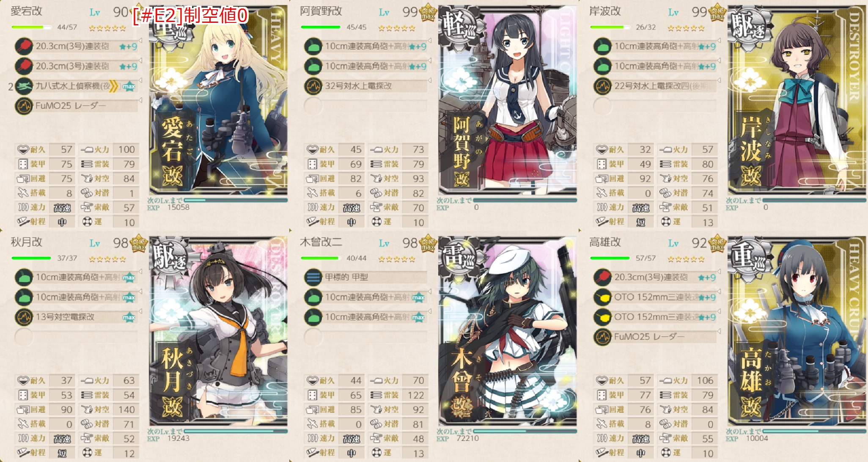The image size is (868, 462).
Task: Click Kishinami's green 10cm high-angle gun icon, first slot
Action: pyautogui.click(x=602, y=46)
